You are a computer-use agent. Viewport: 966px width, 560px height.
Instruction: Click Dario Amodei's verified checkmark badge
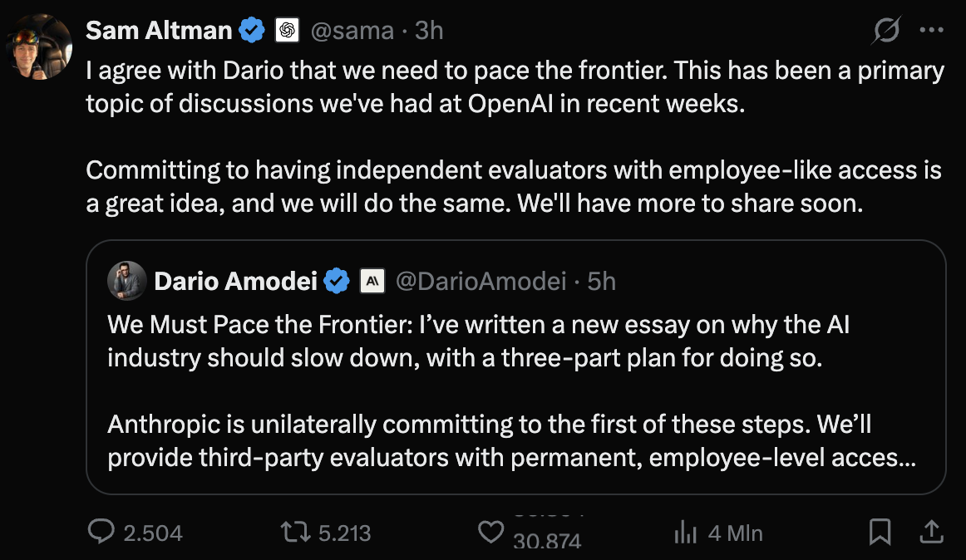click(x=337, y=282)
